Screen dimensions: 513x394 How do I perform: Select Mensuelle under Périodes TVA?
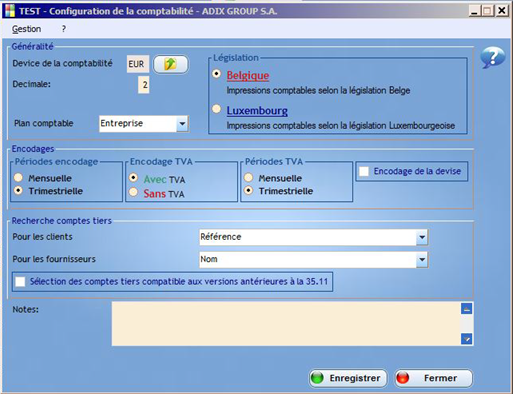click(248, 178)
